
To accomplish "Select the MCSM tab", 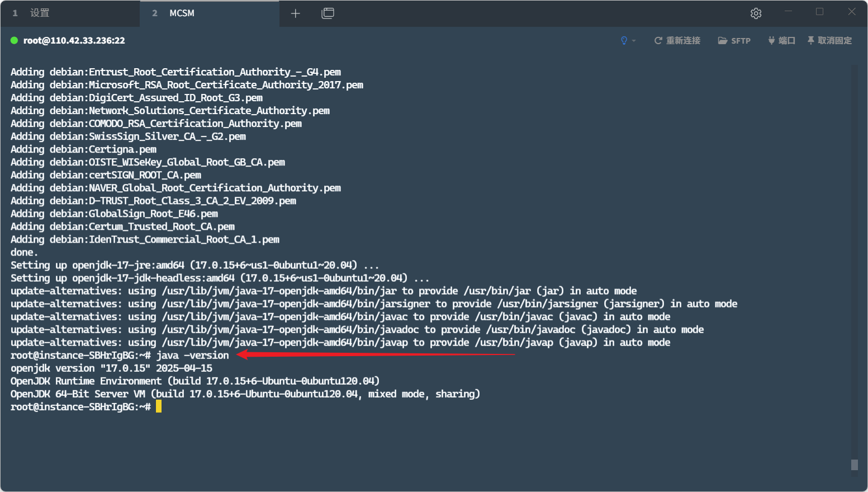I will coord(210,13).
